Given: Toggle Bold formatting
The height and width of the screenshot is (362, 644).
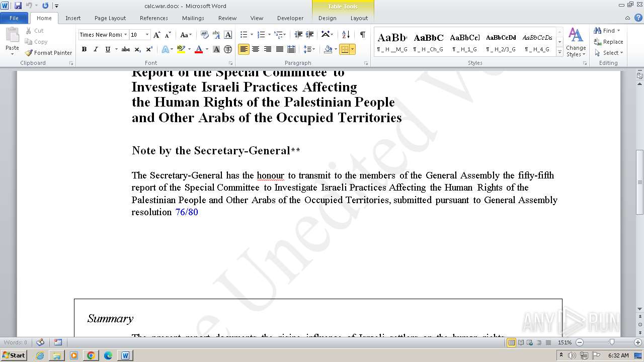Looking at the screenshot, I should (x=84, y=49).
